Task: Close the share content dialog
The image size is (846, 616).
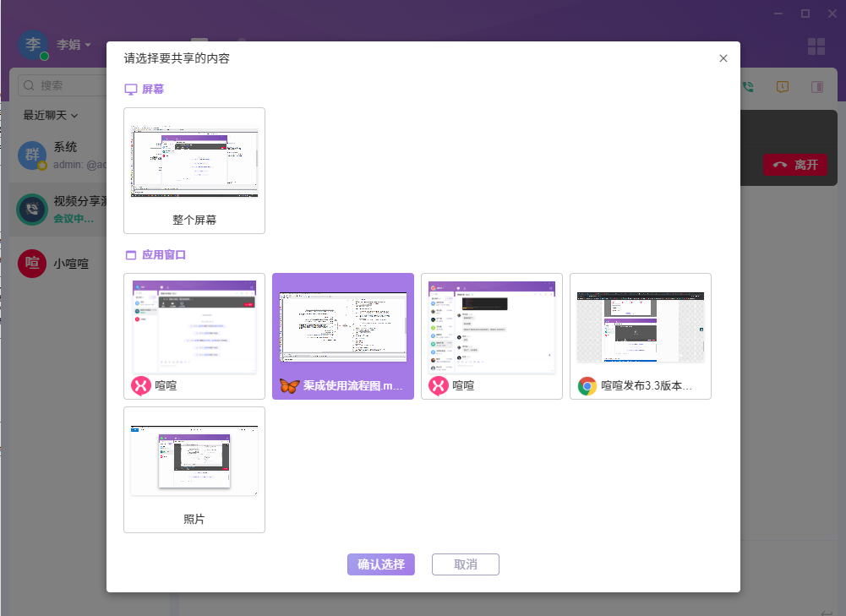Action: 723,58
